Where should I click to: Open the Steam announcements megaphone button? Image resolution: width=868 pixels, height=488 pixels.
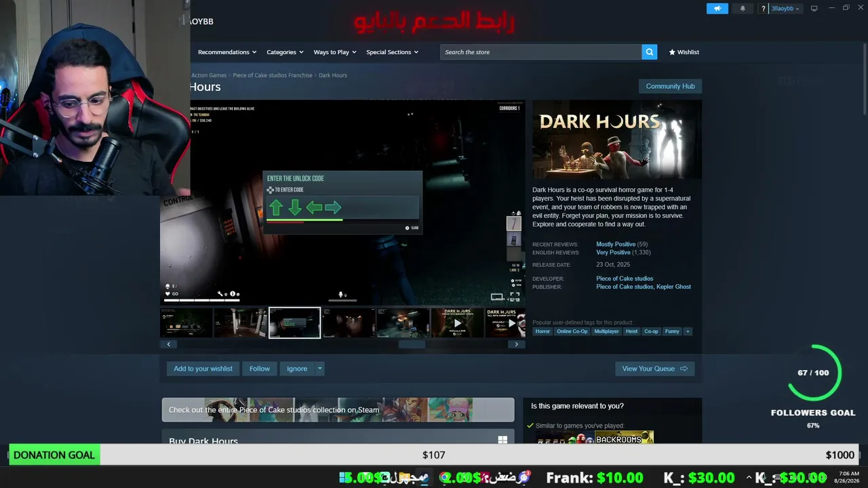click(x=717, y=8)
